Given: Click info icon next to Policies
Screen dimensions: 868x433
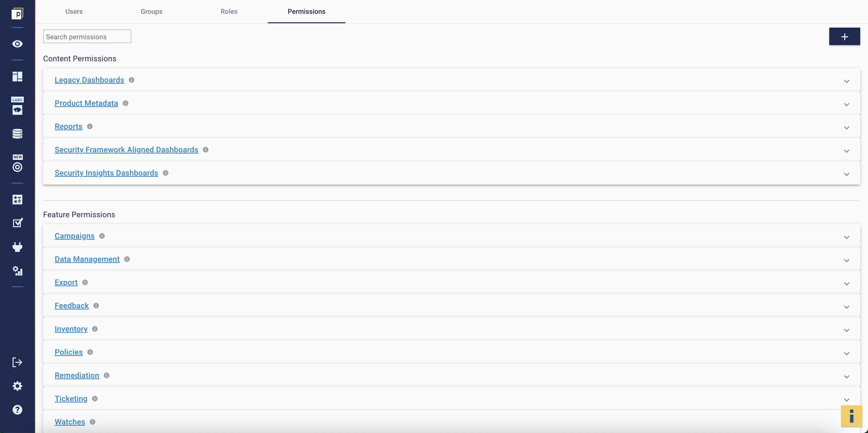Looking at the screenshot, I should point(90,352).
